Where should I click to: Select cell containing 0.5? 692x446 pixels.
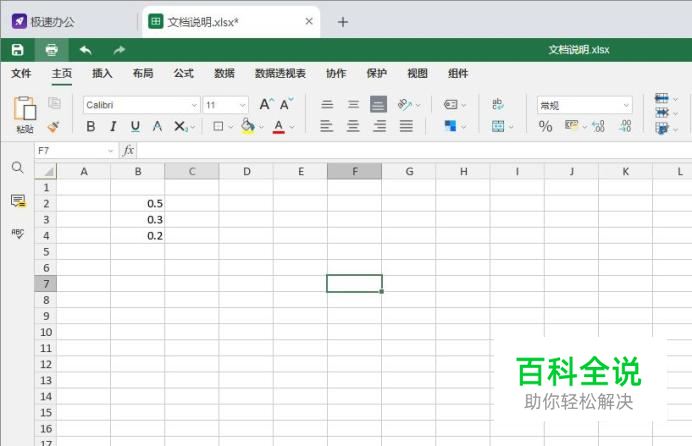point(138,203)
